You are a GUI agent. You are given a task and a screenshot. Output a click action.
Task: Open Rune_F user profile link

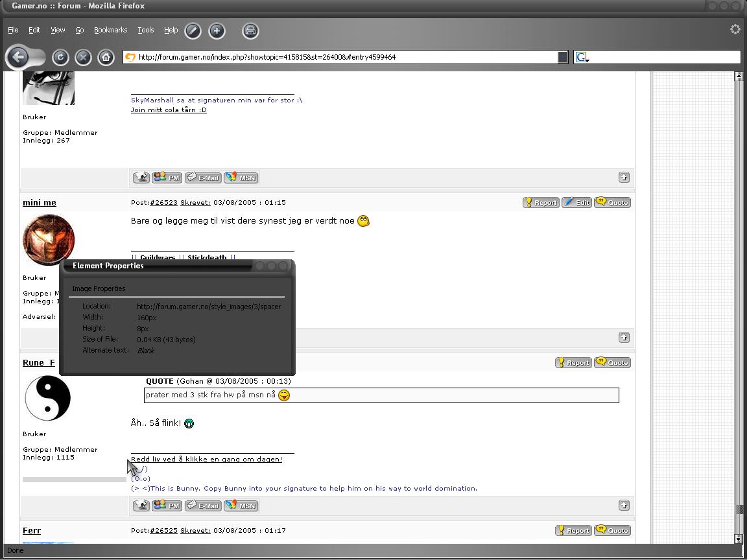(39, 363)
